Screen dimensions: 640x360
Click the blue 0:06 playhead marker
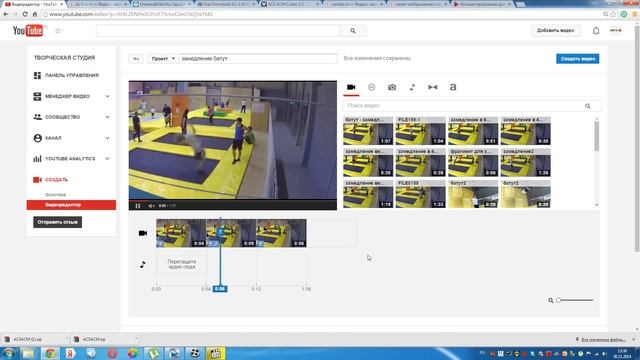click(x=220, y=289)
